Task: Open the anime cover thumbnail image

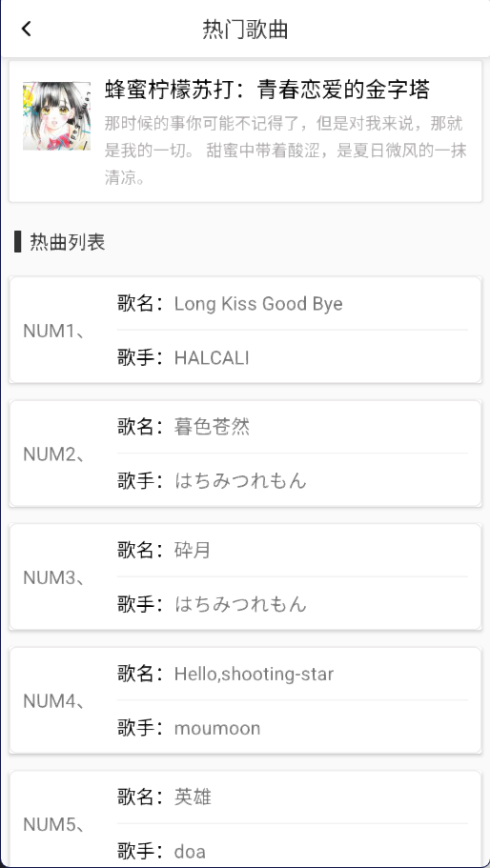Action: tap(56, 116)
